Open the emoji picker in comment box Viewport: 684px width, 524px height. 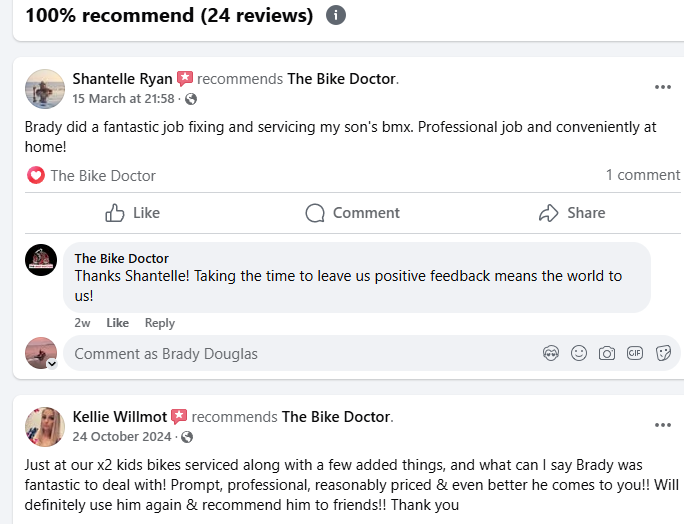tap(578, 353)
